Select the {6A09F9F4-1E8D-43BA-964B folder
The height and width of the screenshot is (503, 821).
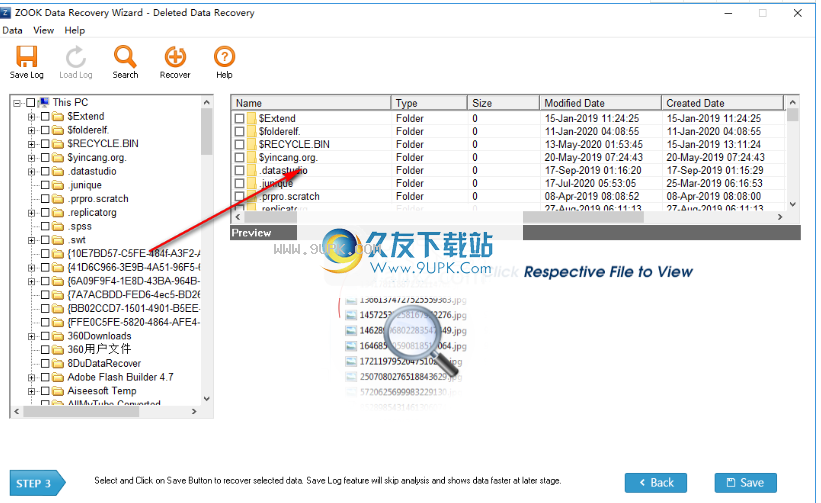coord(134,281)
